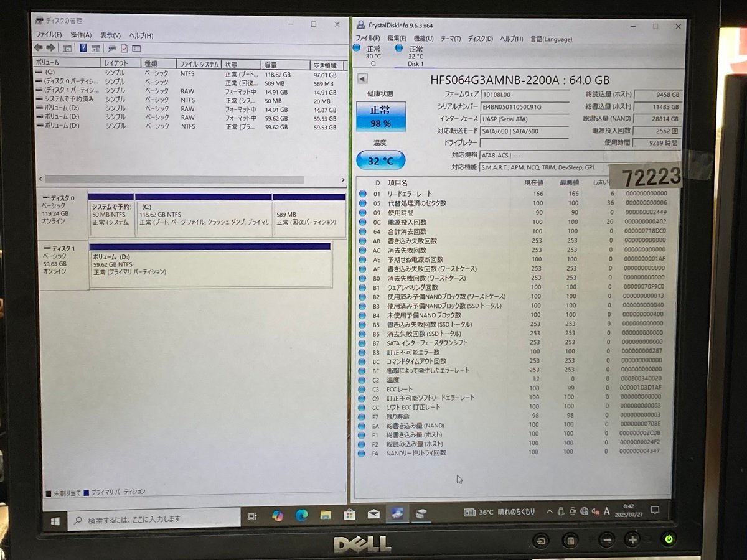
Task: Show hidden system tray icons
Action: (549, 511)
